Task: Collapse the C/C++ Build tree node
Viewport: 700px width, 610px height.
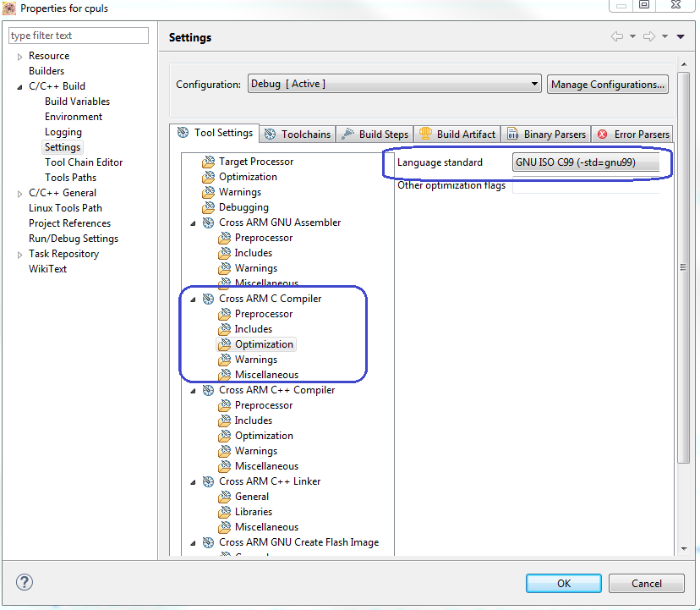Action: pyautogui.click(x=19, y=87)
